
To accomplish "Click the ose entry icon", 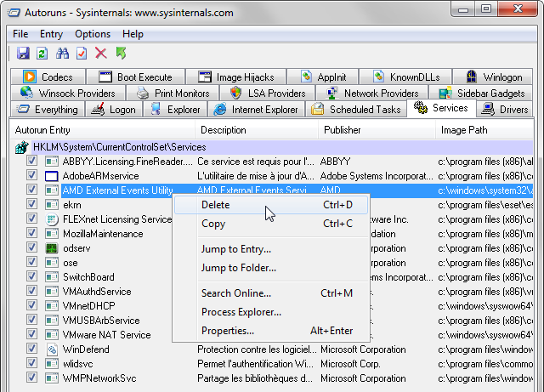I will click(x=52, y=263).
